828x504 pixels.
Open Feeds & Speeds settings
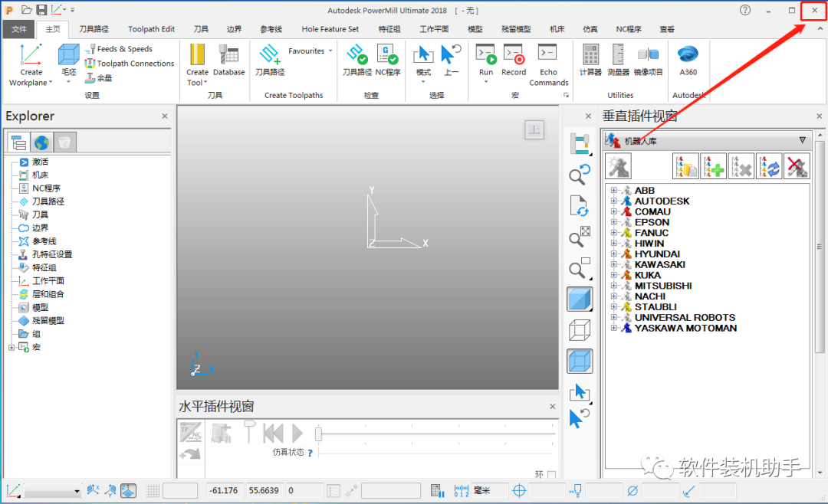coord(120,48)
